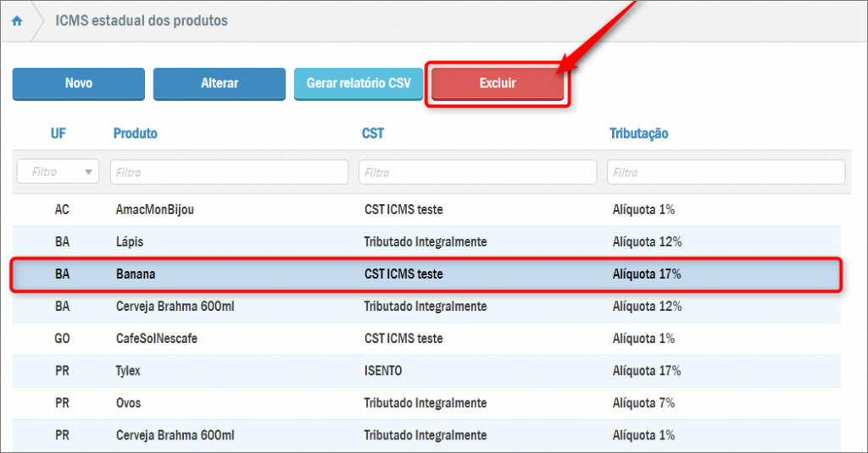
Task: Select the highlighted Banana row
Action: 136,274
